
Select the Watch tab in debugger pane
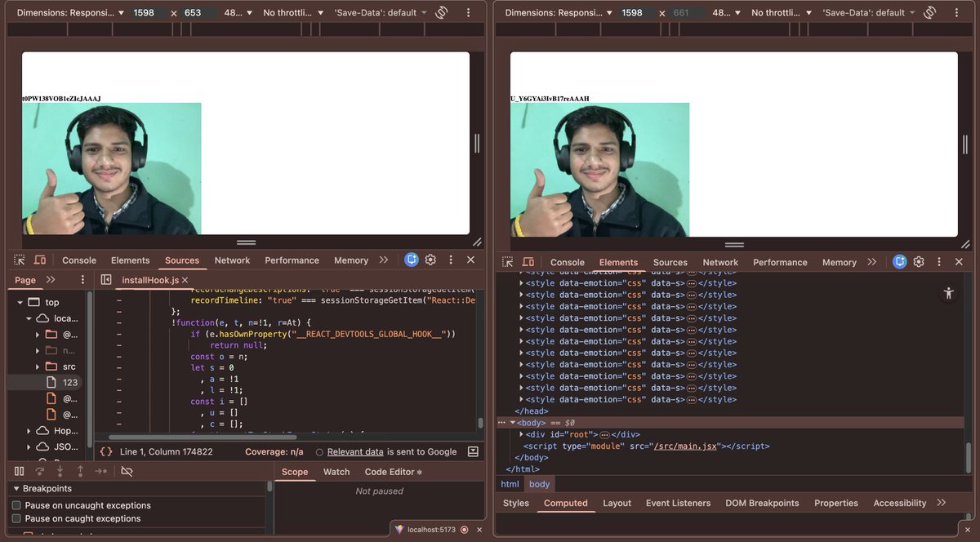(336, 472)
